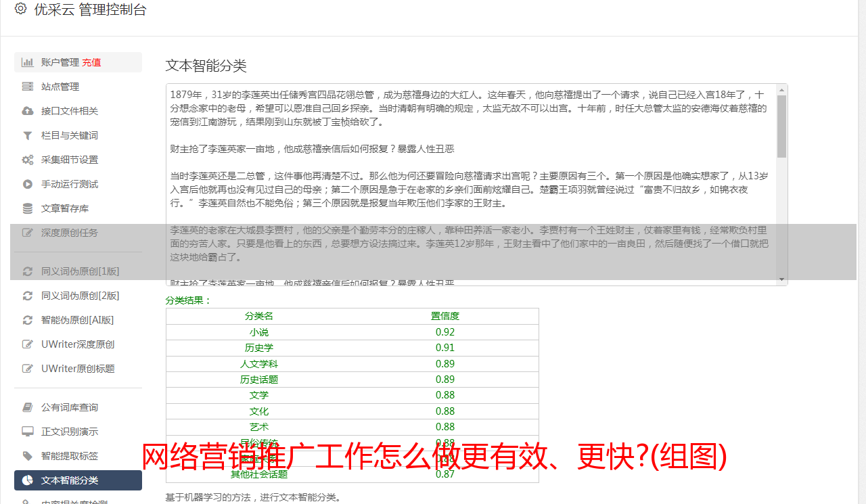
Task: Select the 历史学 category cell
Action: coord(259,348)
